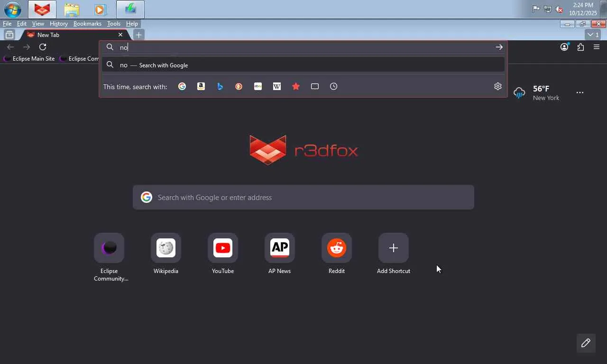Search with Google engine icon in dropdown
The height and width of the screenshot is (364, 607).
182,86
